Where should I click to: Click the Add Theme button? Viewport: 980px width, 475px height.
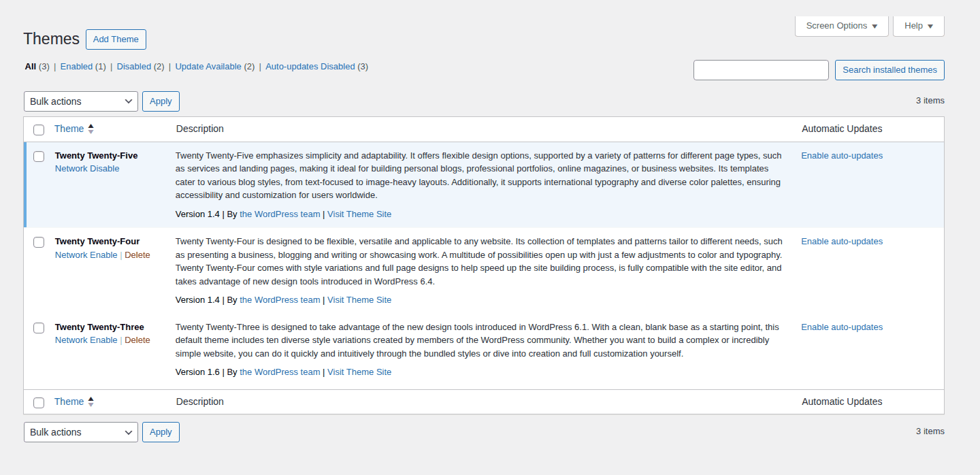point(116,39)
